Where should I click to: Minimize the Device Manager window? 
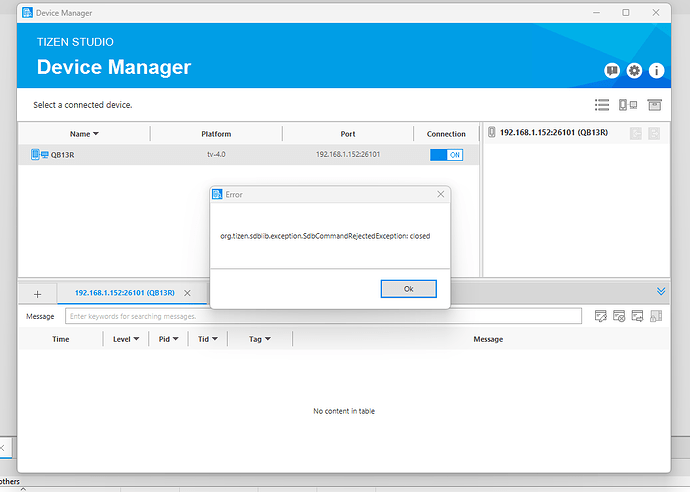[596, 13]
